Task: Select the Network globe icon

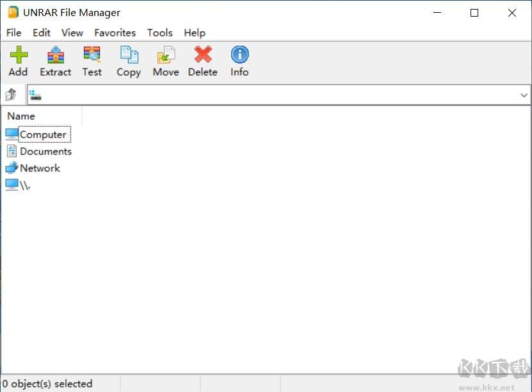Action: coord(12,168)
